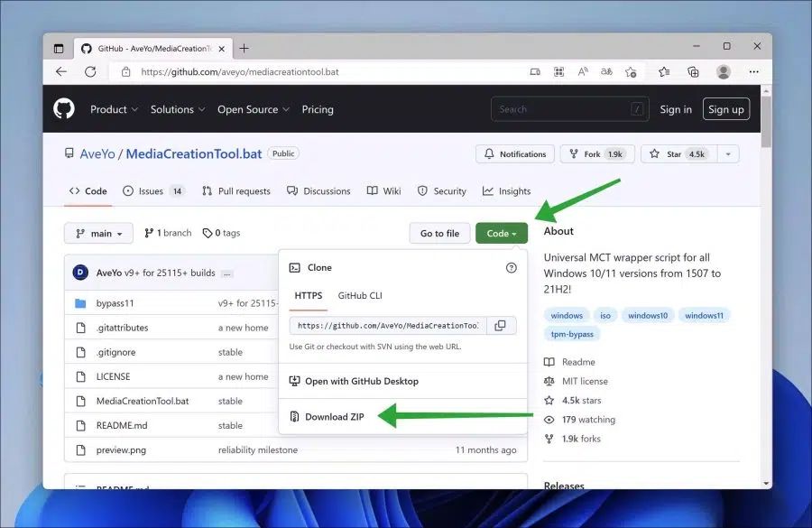Expand commit message ellipsis button
Screen dimensions: 812x528
coord(226,273)
